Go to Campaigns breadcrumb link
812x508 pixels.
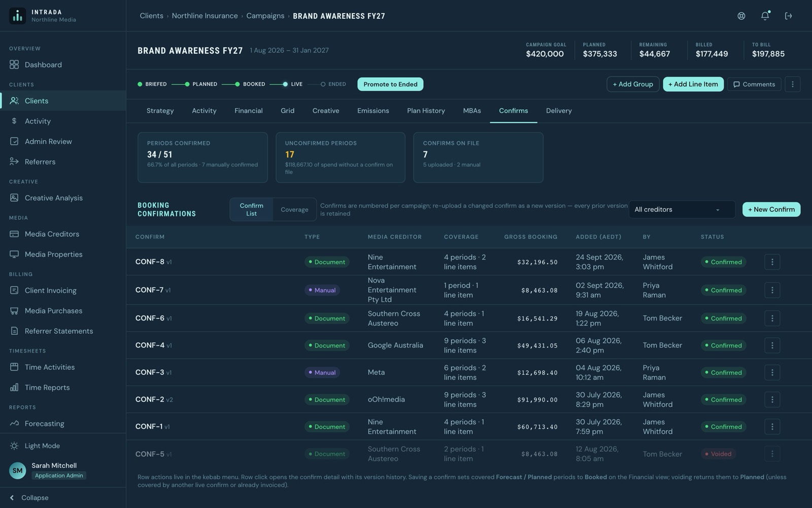[265, 16]
